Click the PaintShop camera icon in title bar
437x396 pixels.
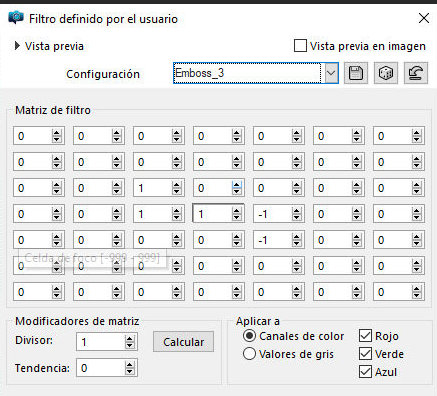16,17
